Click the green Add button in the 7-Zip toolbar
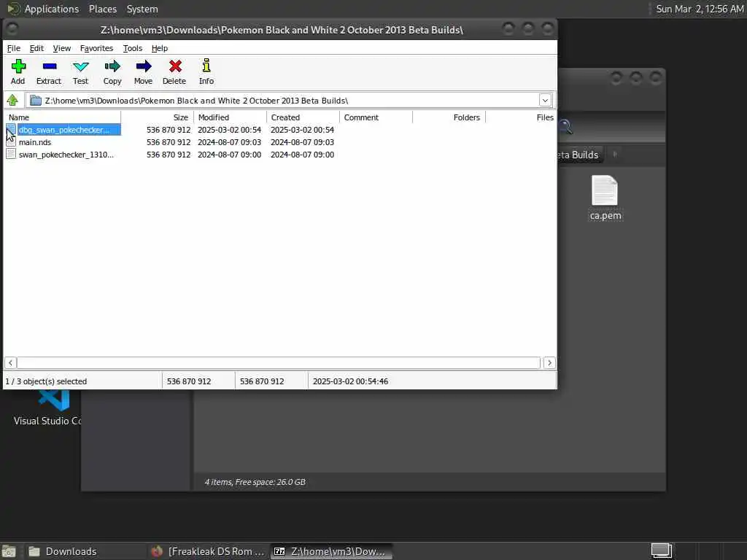This screenshot has height=560, width=747. 18,72
